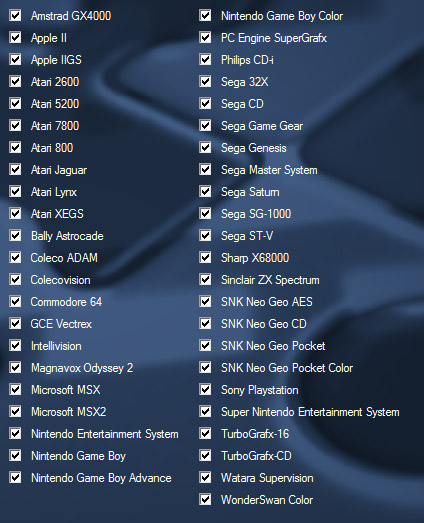Disable the Atari 2600 checkbox
The image size is (424, 523).
coord(15,81)
